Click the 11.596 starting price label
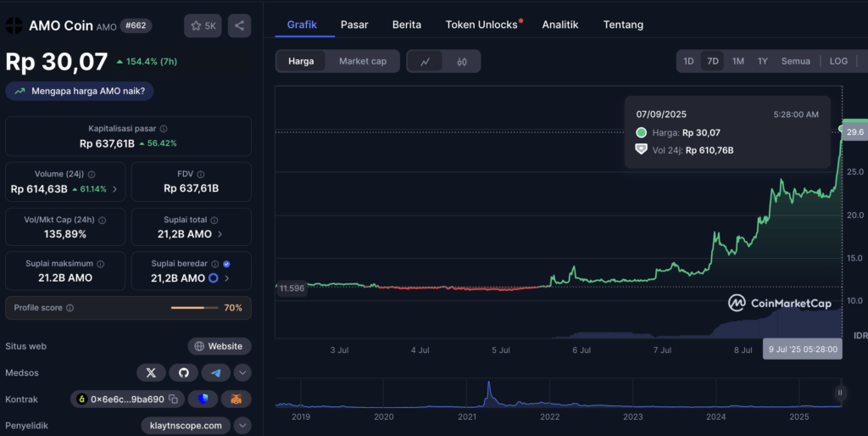Image resolution: width=868 pixels, height=436 pixels. tap(292, 288)
